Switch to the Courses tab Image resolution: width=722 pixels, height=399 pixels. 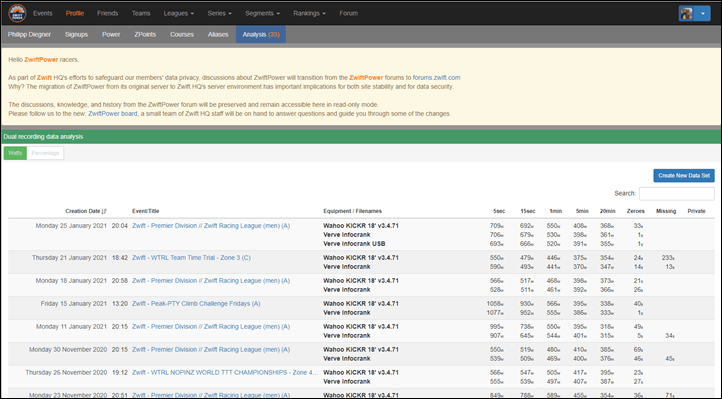click(182, 35)
